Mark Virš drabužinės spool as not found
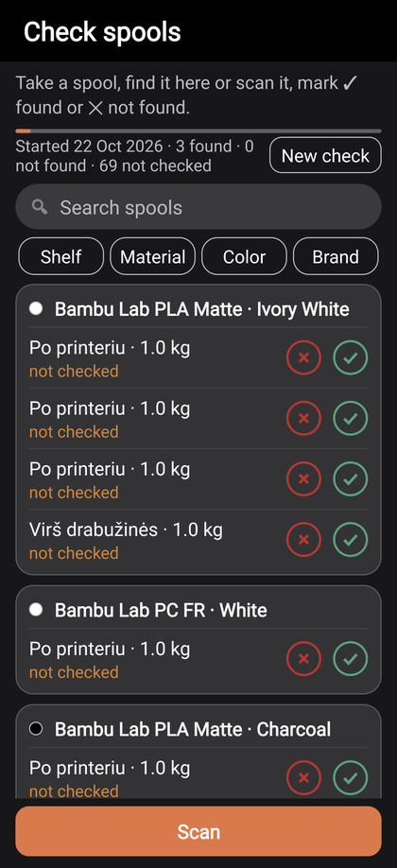The image size is (397, 868). tap(303, 539)
